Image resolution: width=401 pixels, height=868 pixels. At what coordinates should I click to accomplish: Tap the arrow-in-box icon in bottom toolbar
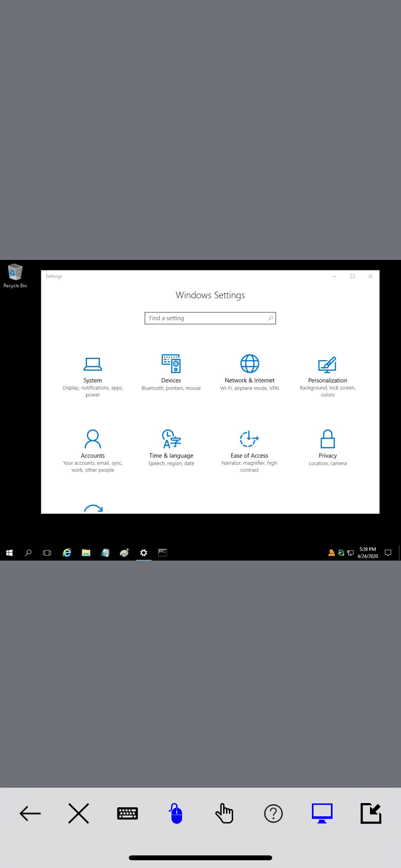coord(371,813)
